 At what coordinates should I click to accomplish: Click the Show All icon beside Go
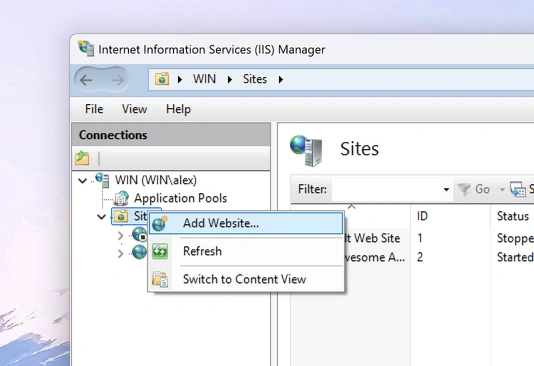coord(518,189)
